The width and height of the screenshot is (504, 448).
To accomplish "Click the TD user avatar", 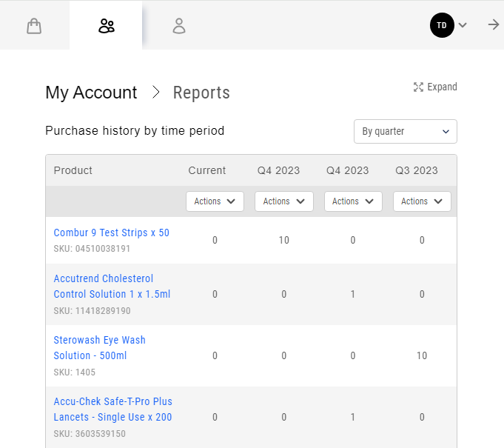I will coord(442,25).
